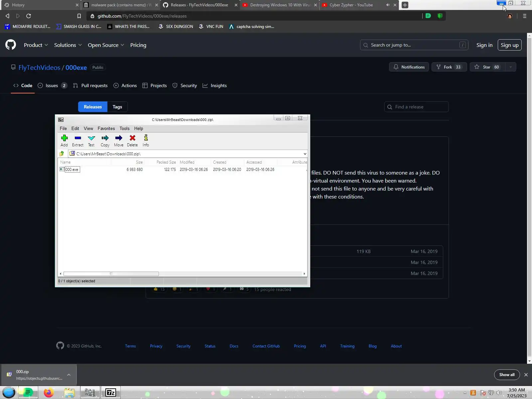Image resolution: width=532 pixels, height=399 pixels.
Task: Expand the 000.zip download options chevron
Action: click(69, 375)
